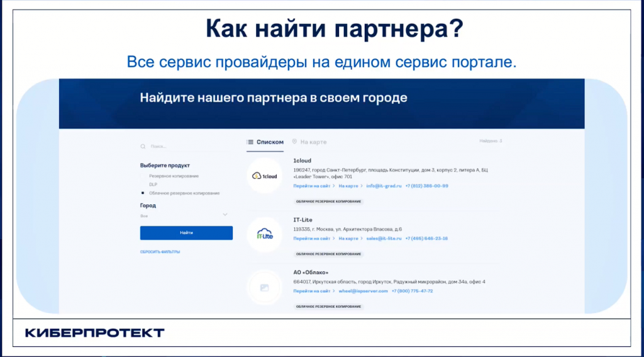This screenshot has width=644, height=357.
Task: Click the Найдено: 3 results counter
Action: [x=491, y=141]
